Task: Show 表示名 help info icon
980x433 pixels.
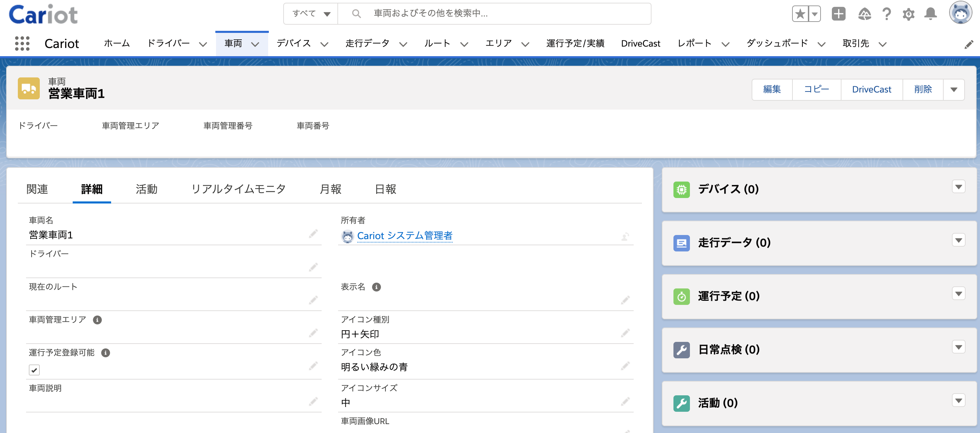Action: [x=376, y=287]
